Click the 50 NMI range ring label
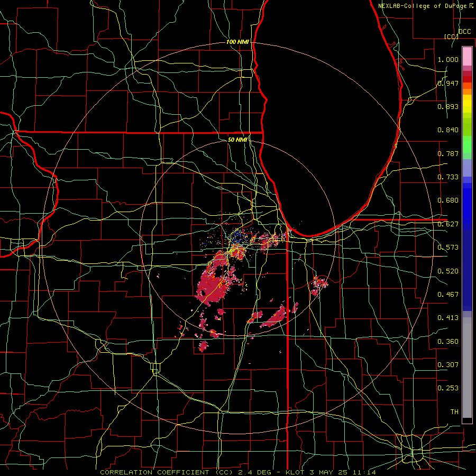Image resolution: width=476 pixels, height=476 pixels. pyautogui.click(x=237, y=140)
